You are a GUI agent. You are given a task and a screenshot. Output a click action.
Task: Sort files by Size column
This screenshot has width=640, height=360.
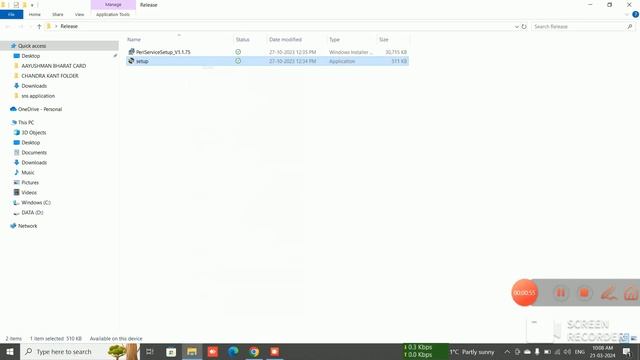[384, 40]
